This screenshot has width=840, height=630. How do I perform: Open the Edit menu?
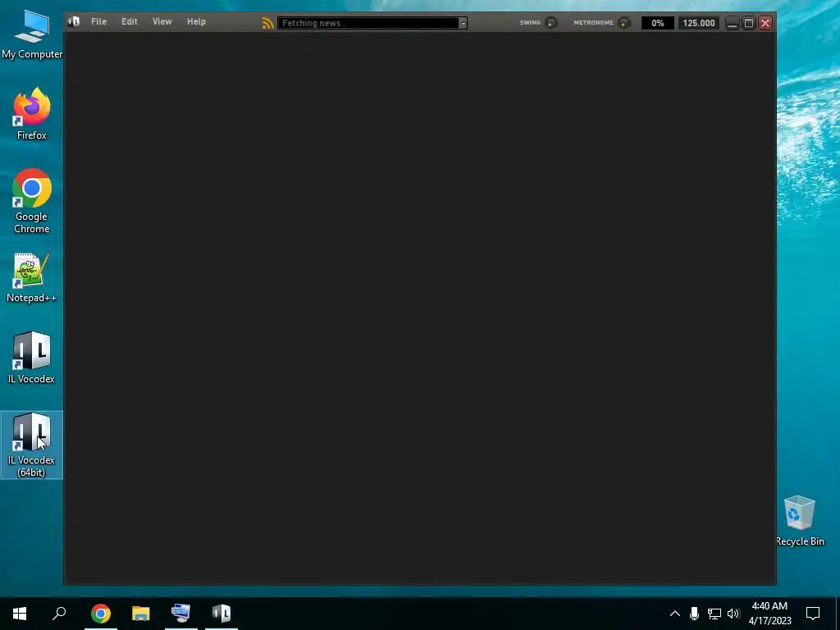coord(129,21)
